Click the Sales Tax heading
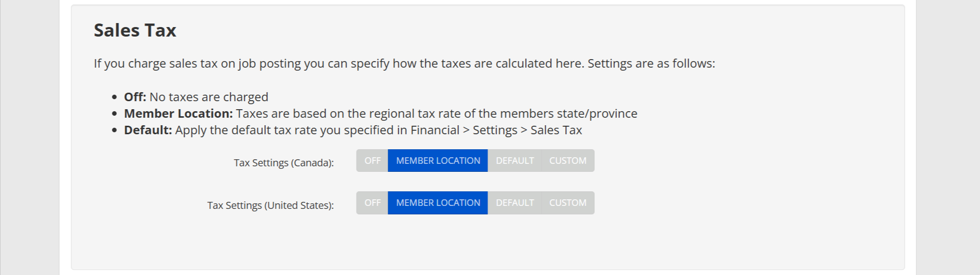 (x=135, y=31)
